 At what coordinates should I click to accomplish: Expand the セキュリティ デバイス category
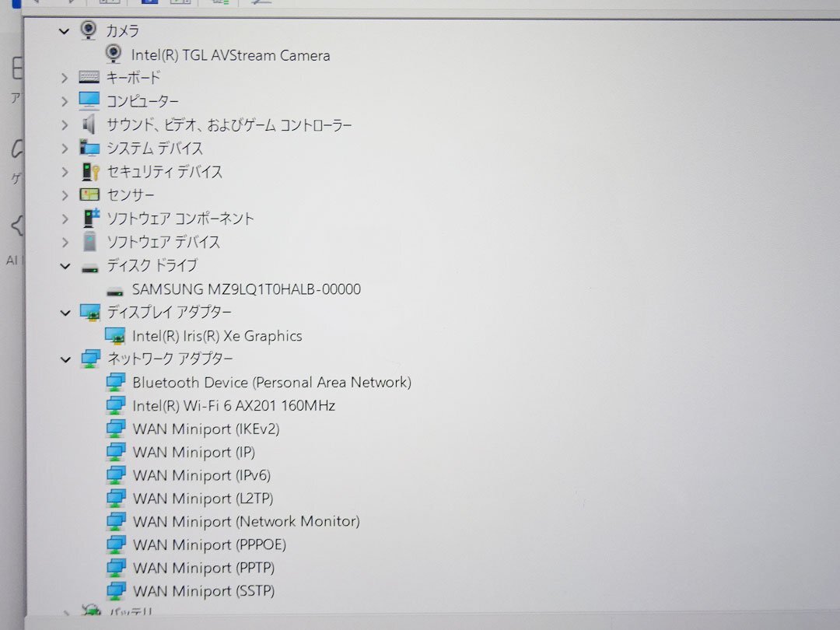65,172
